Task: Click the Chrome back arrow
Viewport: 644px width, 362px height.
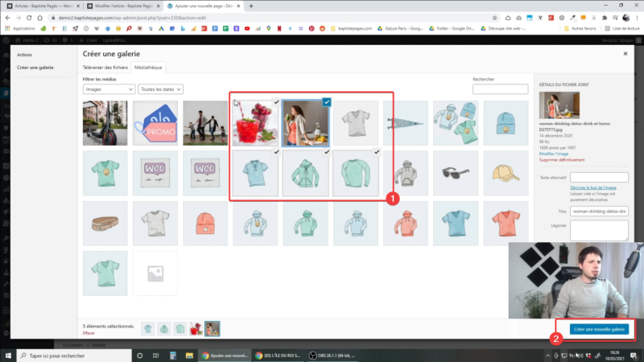Action: coord(8,18)
